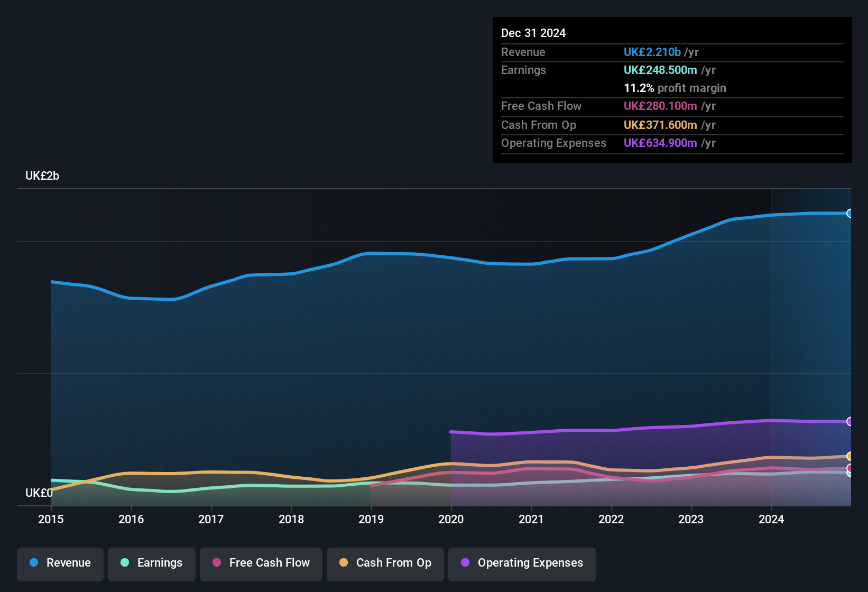Viewport: 868px width, 592px height.
Task: Select the orange Cash From Op legend dot
Action: [x=344, y=563]
